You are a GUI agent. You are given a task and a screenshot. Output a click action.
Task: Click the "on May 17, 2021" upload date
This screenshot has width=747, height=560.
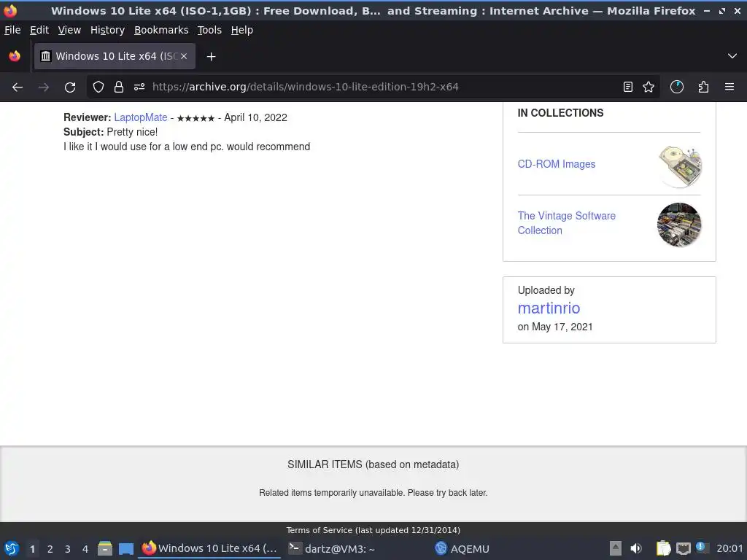[555, 327]
